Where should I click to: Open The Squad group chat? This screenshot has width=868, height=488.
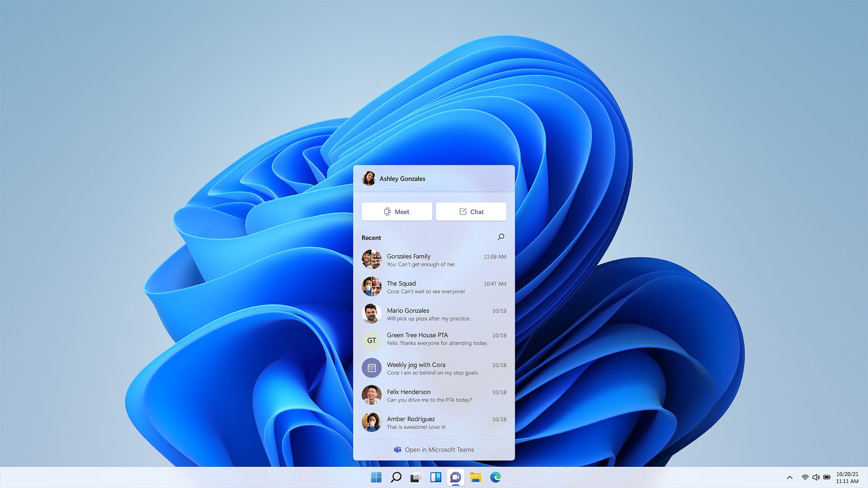434,286
